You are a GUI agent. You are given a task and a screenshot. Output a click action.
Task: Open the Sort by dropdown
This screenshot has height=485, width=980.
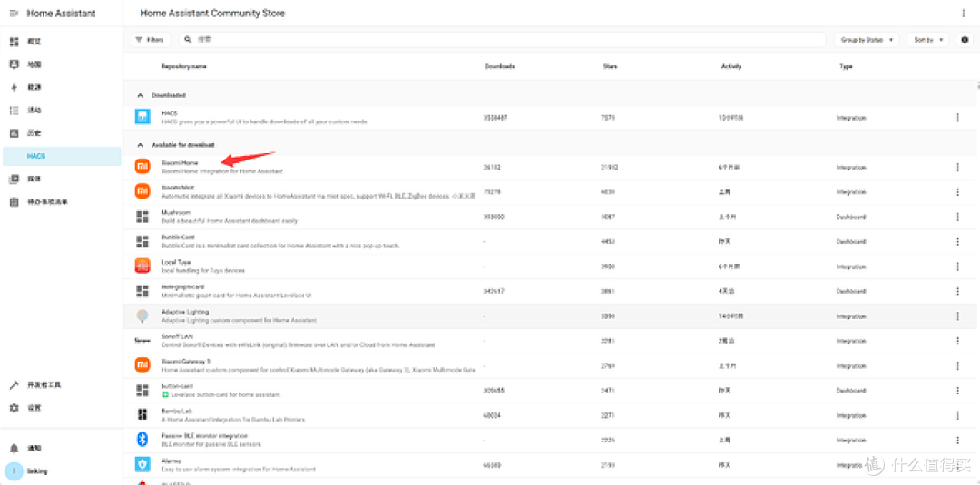click(x=927, y=40)
